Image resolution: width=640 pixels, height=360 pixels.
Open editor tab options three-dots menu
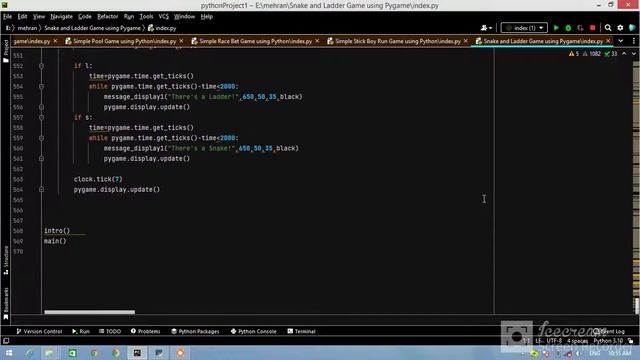pyautogui.click(x=633, y=41)
